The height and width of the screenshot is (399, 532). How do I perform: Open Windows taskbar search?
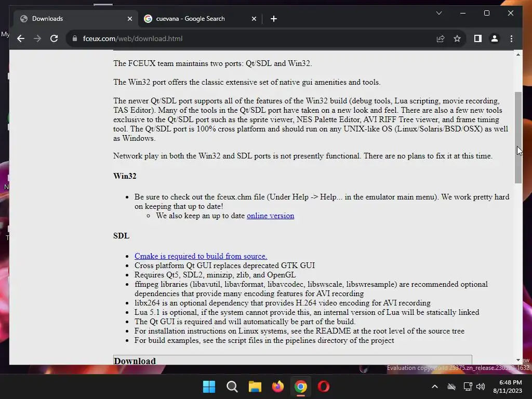click(x=232, y=387)
